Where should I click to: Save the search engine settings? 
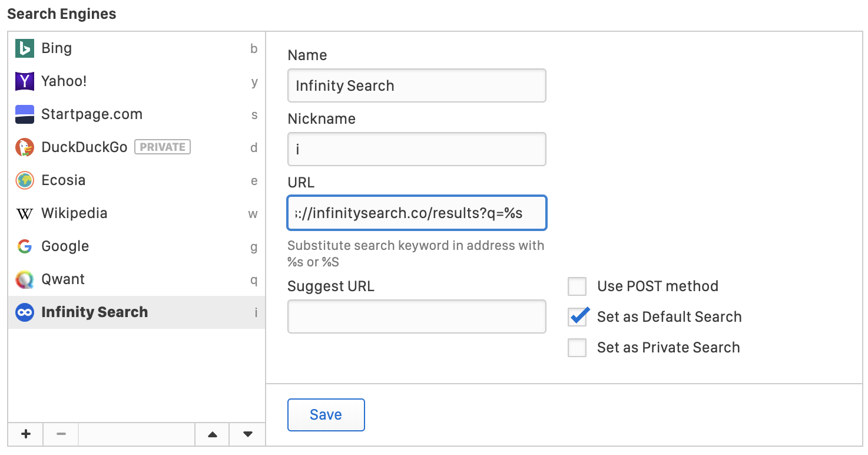(326, 415)
